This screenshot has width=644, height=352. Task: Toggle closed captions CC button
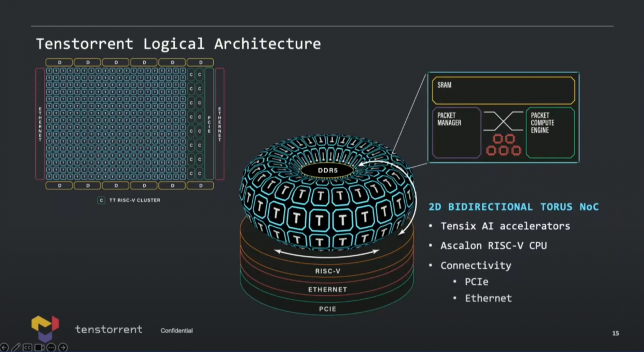point(27,348)
